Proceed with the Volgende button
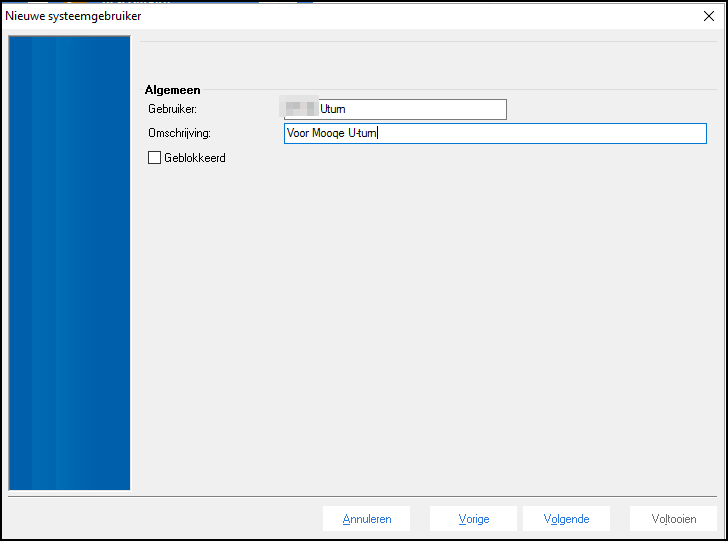 (x=566, y=519)
